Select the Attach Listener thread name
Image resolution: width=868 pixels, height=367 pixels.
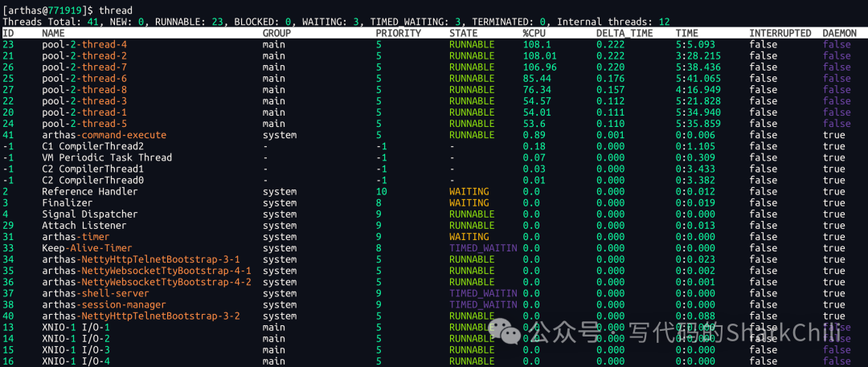[x=84, y=226]
